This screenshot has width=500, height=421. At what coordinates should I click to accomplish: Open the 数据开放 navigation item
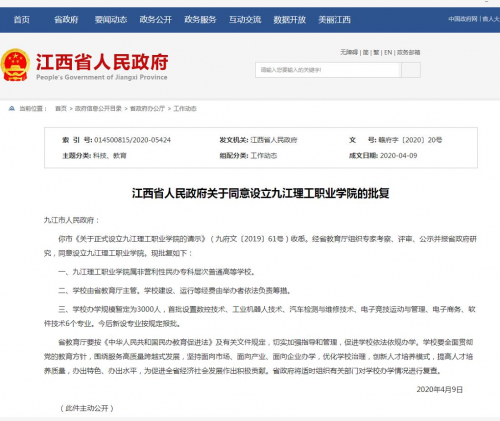pyautogui.click(x=290, y=20)
